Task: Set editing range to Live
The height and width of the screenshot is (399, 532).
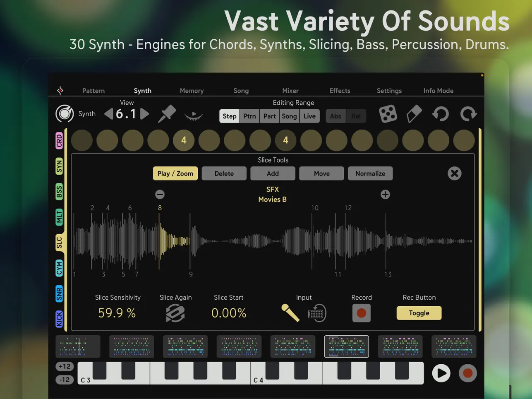Action: [309, 116]
